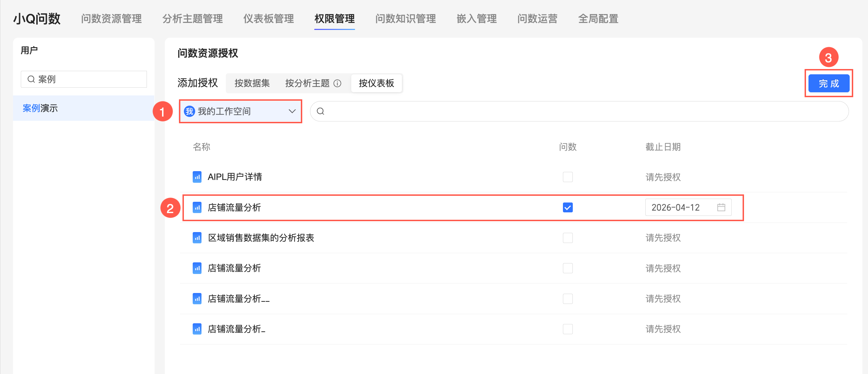Click the magnifier icon in the user search box
The height and width of the screenshot is (374, 868).
(31, 79)
